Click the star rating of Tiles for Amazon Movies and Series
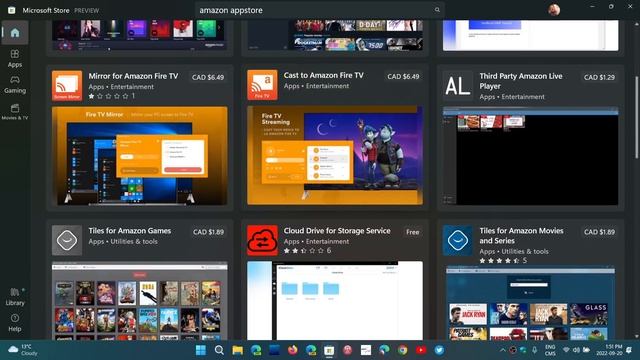Screen dimensions: 640x360 click(503, 260)
